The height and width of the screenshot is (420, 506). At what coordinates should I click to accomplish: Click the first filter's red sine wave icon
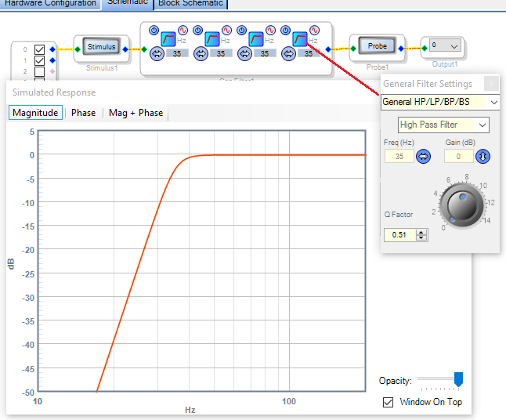(183, 31)
